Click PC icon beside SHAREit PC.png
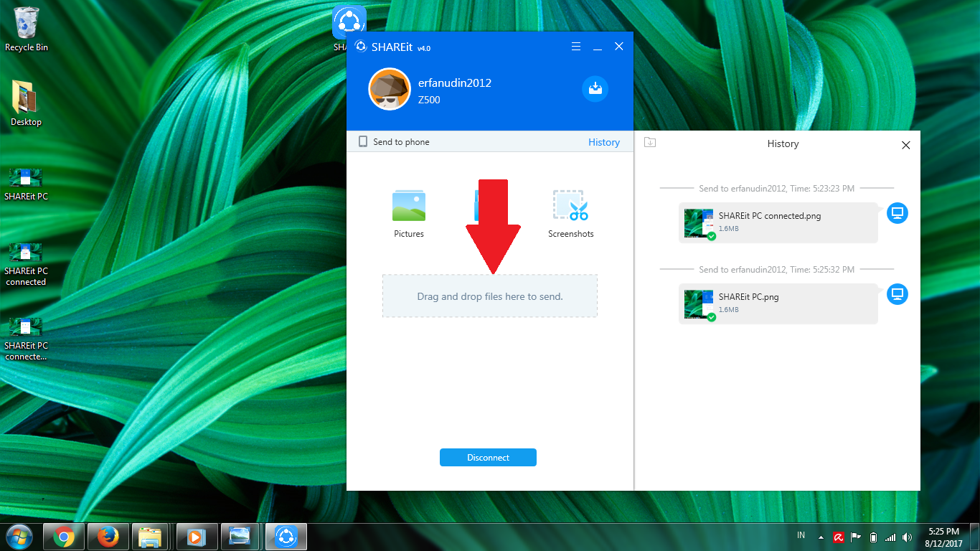Image resolution: width=980 pixels, height=551 pixels. [x=897, y=294]
